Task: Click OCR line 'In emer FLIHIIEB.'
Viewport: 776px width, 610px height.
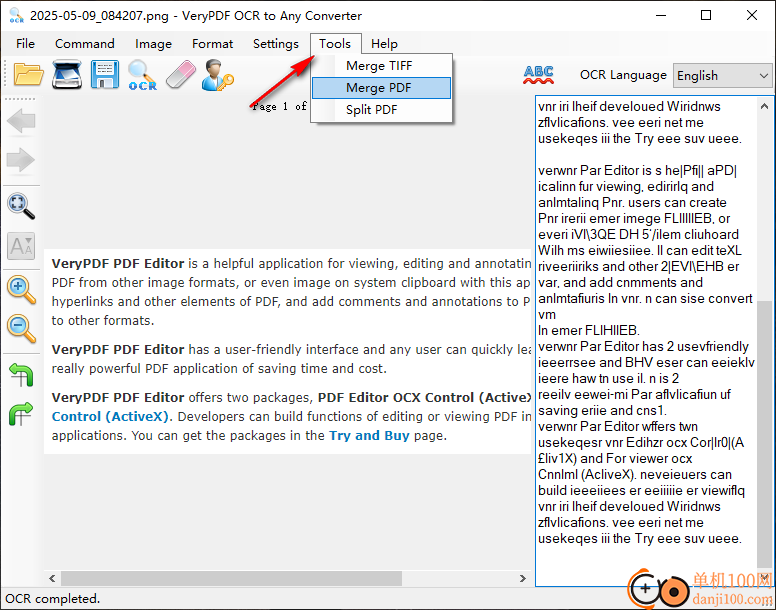Action: [589, 330]
